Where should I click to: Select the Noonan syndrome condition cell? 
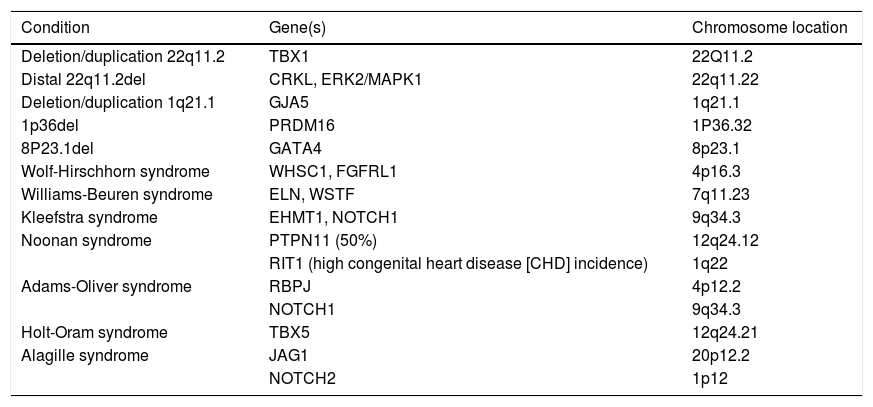(x=86, y=240)
